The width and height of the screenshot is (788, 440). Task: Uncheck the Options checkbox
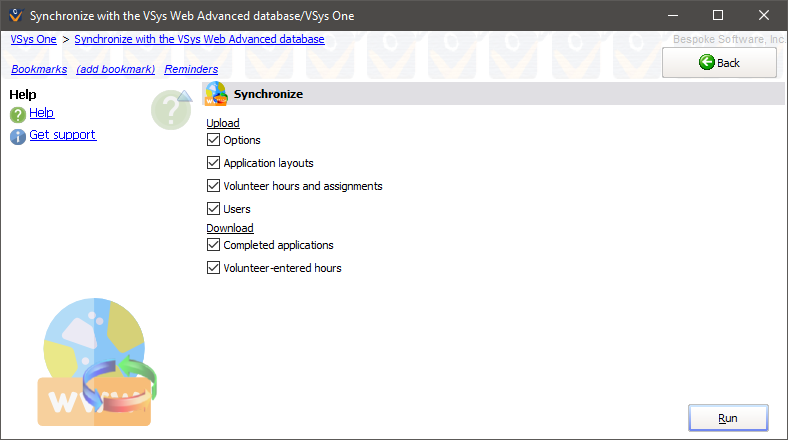[213, 140]
